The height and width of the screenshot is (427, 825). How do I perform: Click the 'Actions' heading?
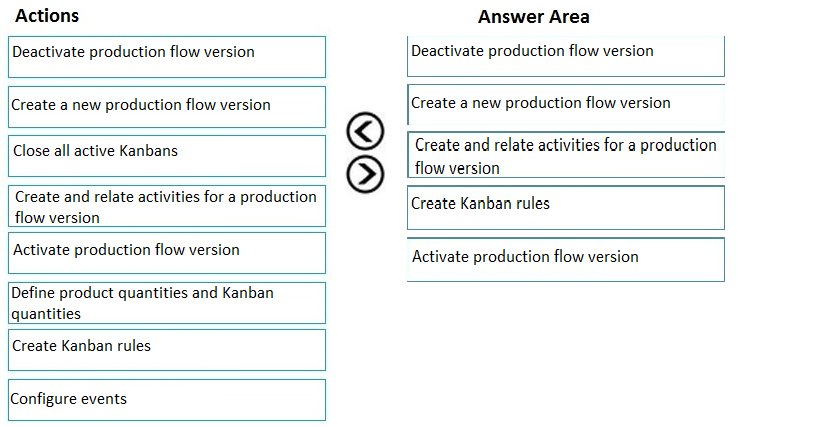coord(47,16)
